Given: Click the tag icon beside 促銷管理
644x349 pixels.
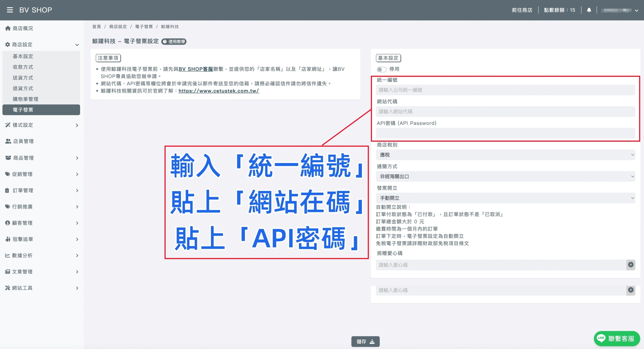Looking at the screenshot, I should [x=7, y=174].
